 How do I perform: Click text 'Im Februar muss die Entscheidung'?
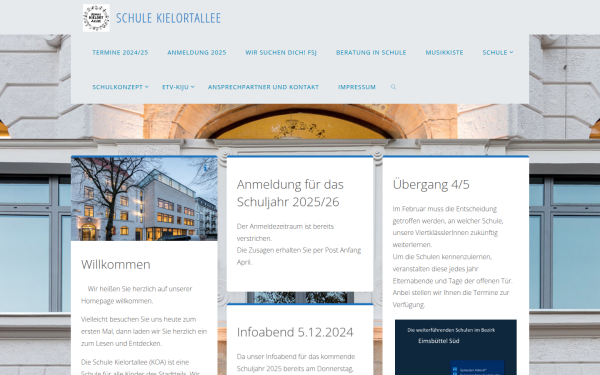(445, 209)
